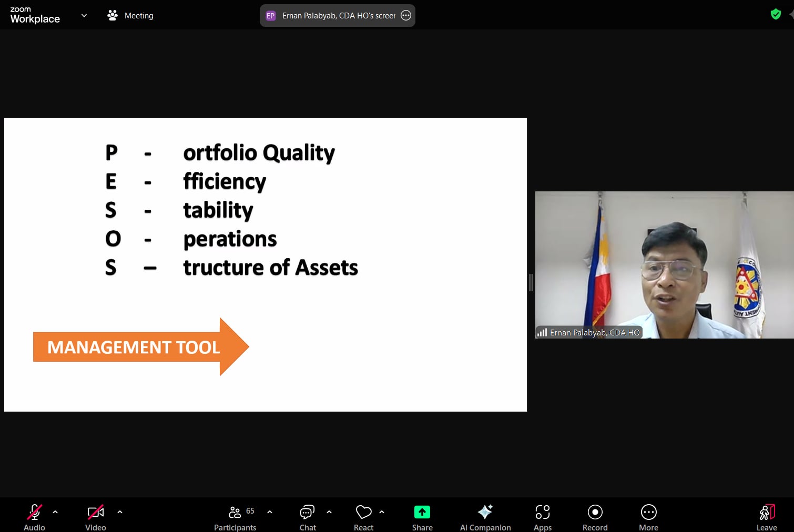The height and width of the screenshot is (532, 794).
Task: Open More options menu
Action: coord(648,517)
